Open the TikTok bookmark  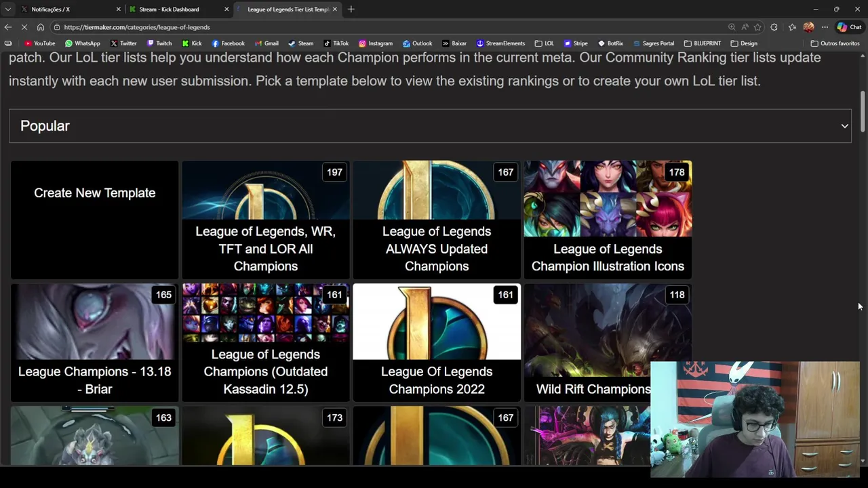pyautogui.click(x=336, y=43)
